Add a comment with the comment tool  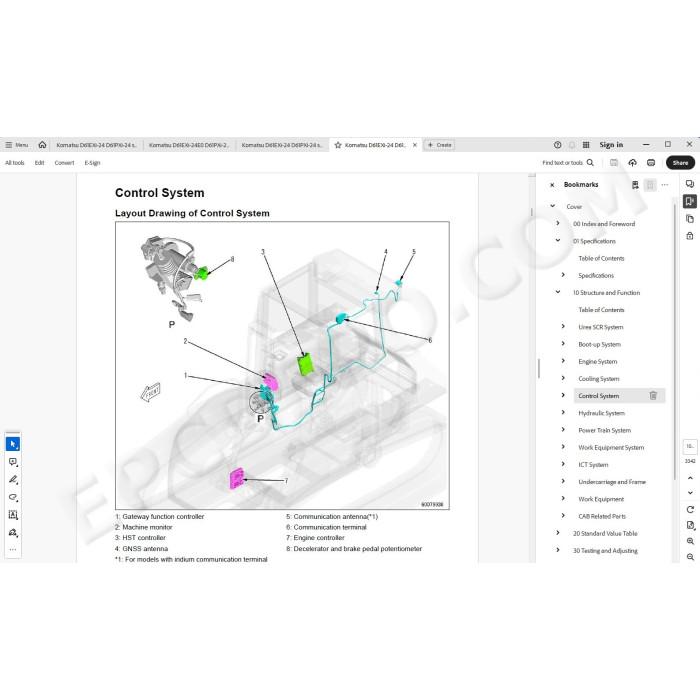point(13,462)
